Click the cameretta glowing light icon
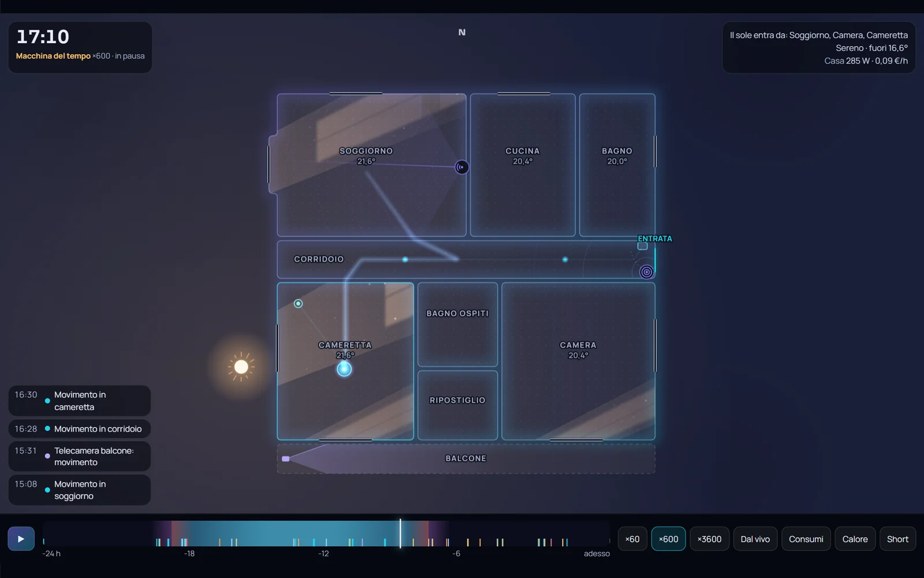The image size is (924, 578). [x=344, y=369]
